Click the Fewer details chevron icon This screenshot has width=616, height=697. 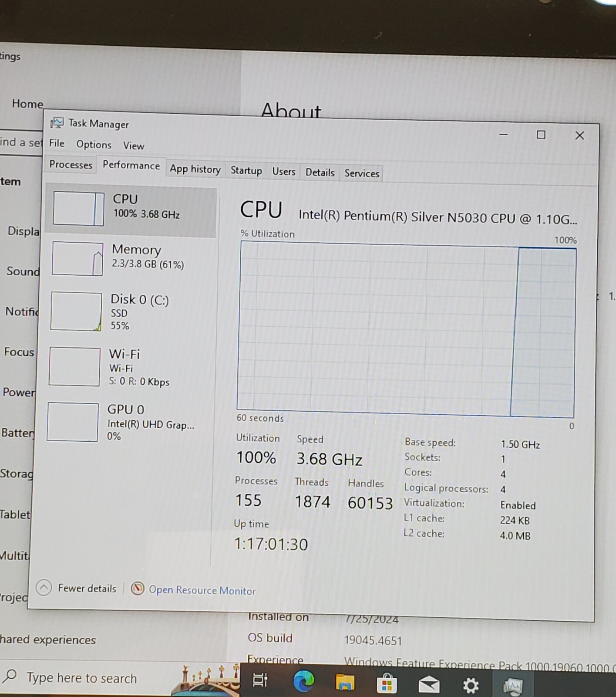(x=44, y=588)
